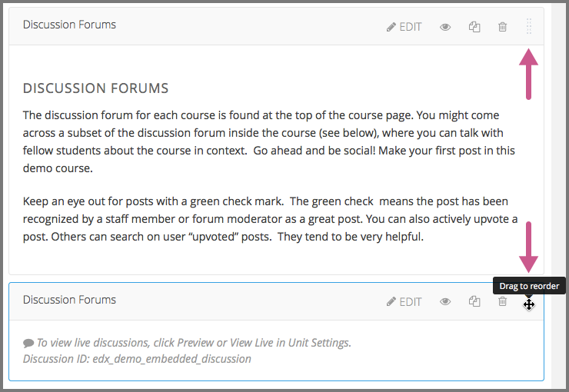Viewport: 569px width, 392px height.
Task: Click the paragraph starting 'The discussion forum for each course'
Action: coord(269,141)
